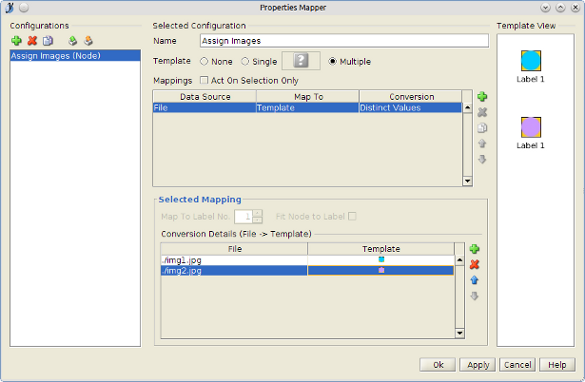
Task: Move mapping down arrow icon
Action: [482, 159]
